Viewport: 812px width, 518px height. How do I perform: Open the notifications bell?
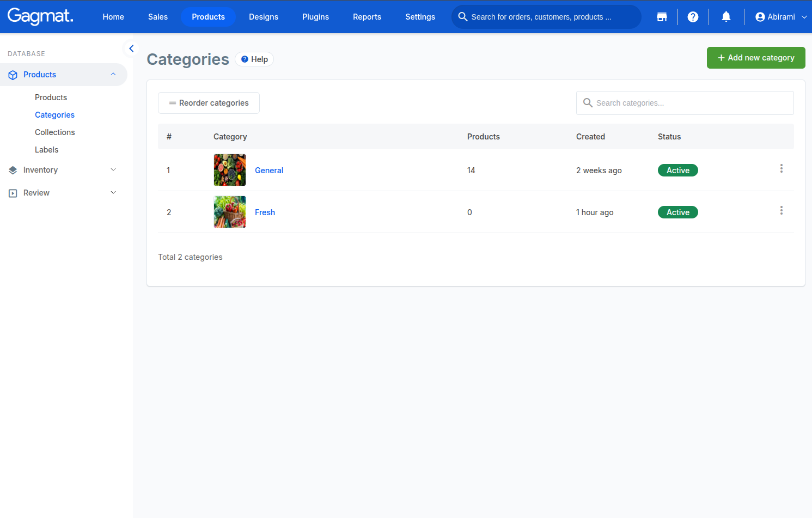726,17
